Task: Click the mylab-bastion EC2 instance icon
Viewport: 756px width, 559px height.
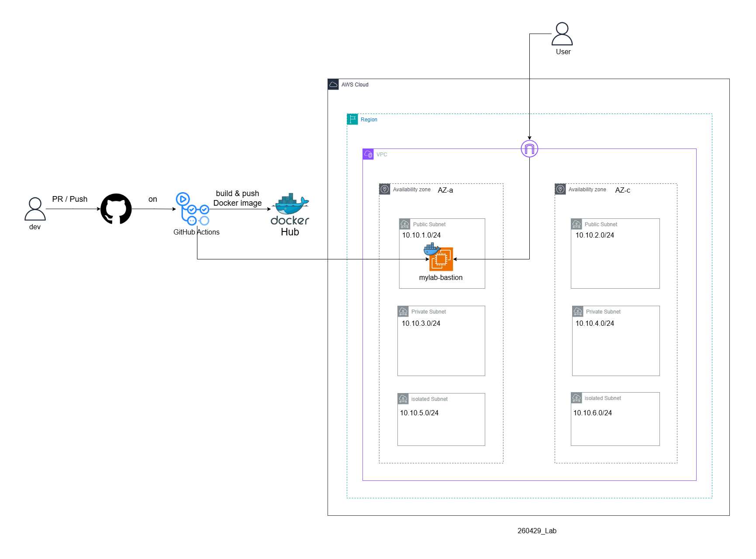Action: (x=441, y=259)
